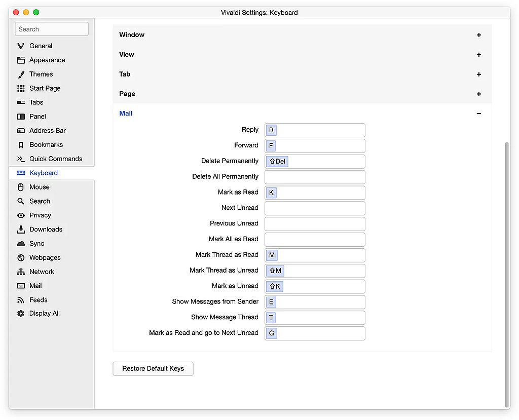Click the Search magnifier icon in sidebar

coord(21,201)
